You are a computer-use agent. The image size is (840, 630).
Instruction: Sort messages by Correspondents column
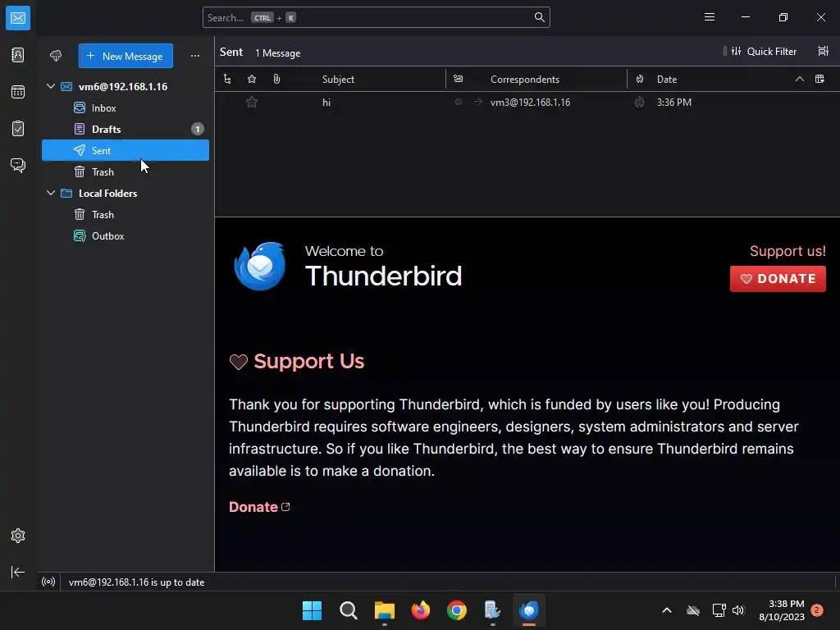(x=524, y=80)
